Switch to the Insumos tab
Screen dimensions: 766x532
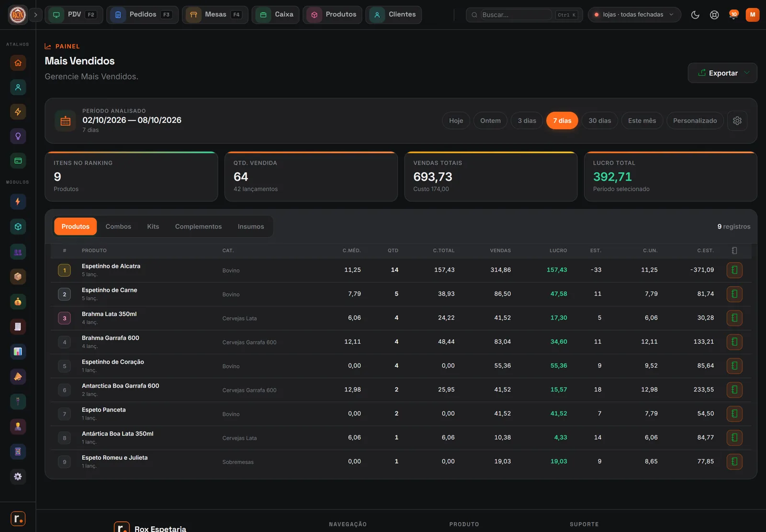251,226
